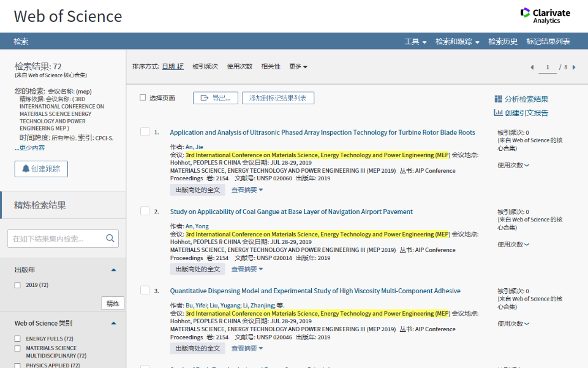Expand 查看摘要 for the Adhesive paper
This screenshot has height=368, width=588.
click(247, 348)
